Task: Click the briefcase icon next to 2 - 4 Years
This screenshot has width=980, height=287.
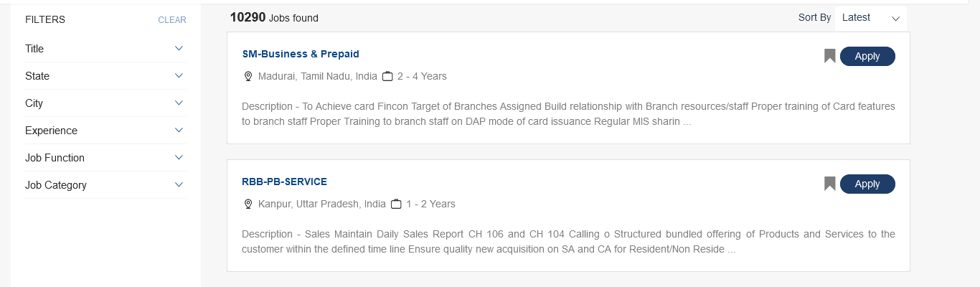Action: pos(387,76)
